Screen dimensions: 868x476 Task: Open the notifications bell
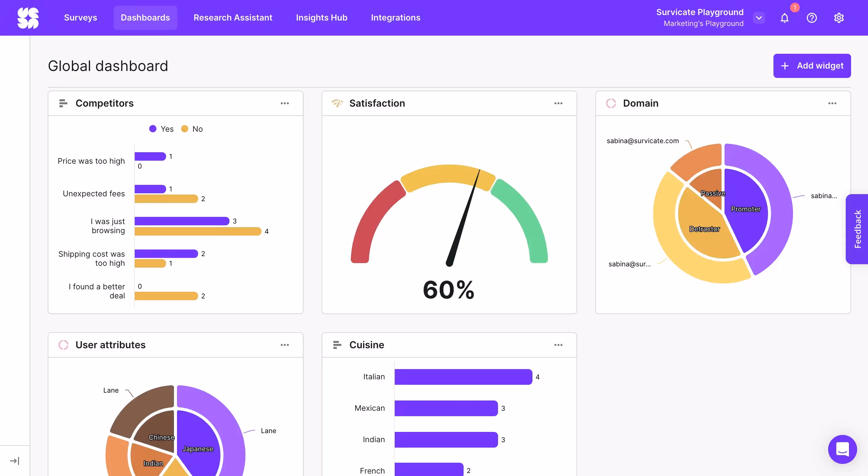point(784,18)
